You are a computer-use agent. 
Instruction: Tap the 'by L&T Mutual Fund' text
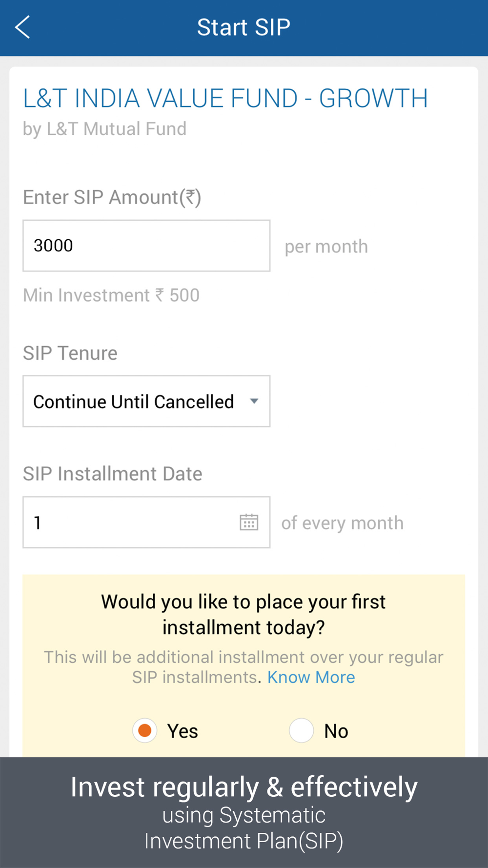[x=104, y=129]
